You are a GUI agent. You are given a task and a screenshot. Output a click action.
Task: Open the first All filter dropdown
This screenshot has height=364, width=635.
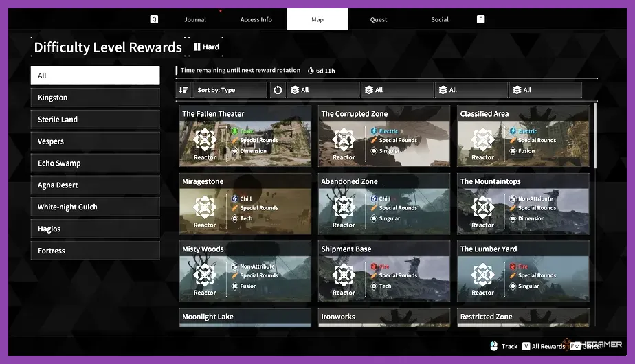click(323, 90)
